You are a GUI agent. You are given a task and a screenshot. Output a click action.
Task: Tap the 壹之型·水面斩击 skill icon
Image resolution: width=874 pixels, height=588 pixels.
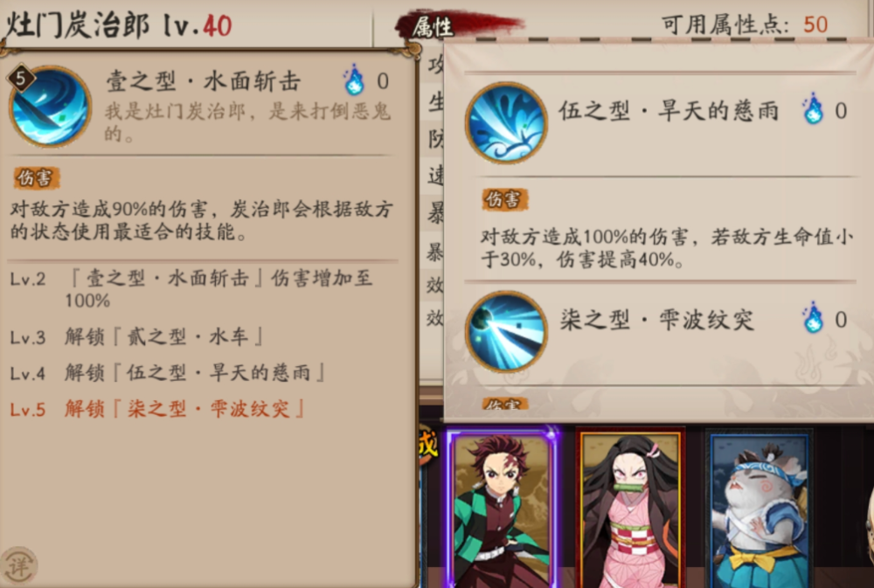(50, 107)
